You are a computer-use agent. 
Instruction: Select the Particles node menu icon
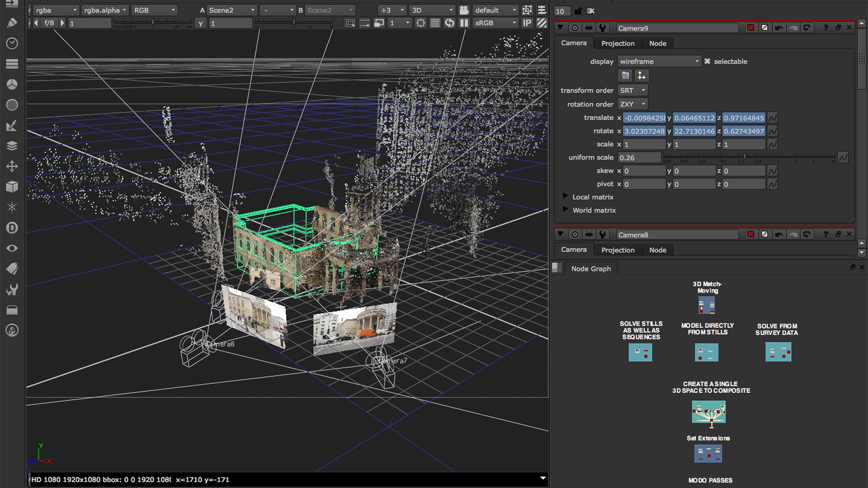pyautogui.click(x=12, y=207)
